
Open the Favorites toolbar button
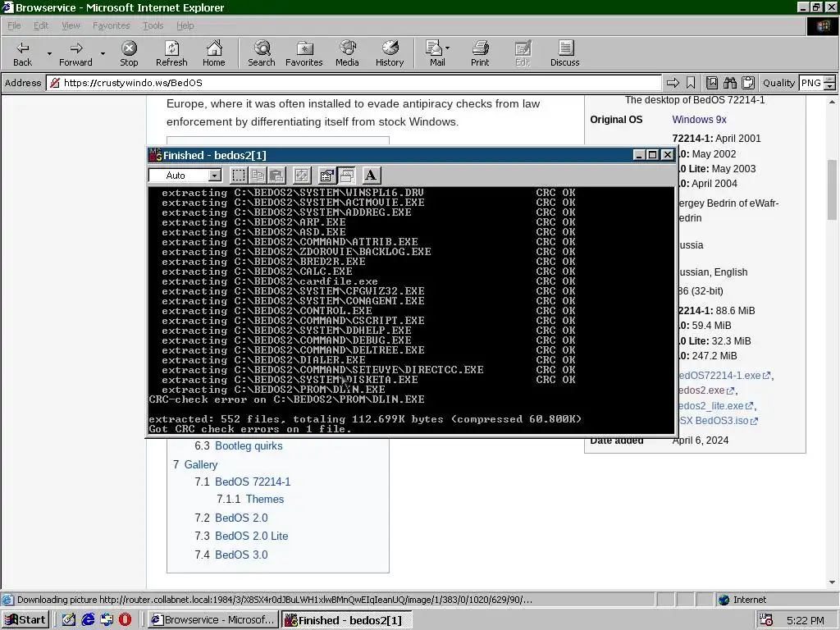tap(304, 53)
